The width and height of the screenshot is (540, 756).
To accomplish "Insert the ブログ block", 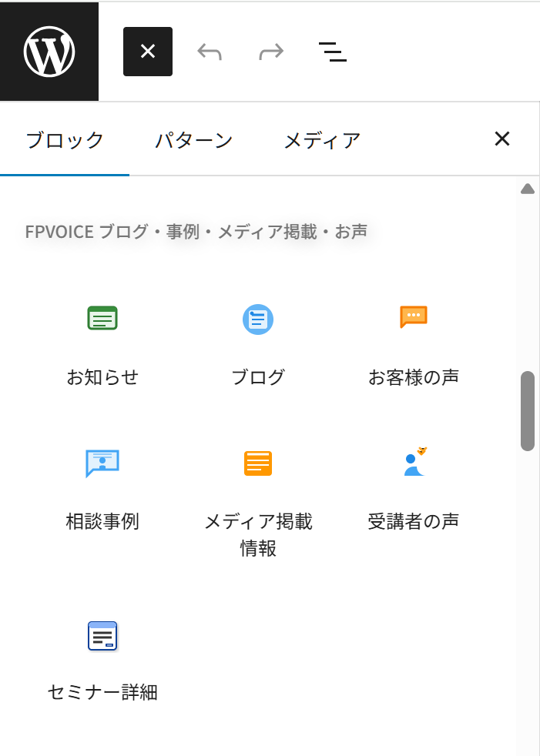I will [258, 339].
